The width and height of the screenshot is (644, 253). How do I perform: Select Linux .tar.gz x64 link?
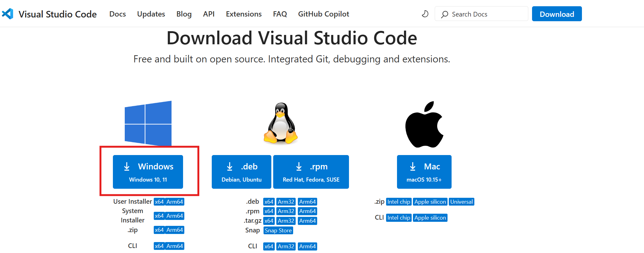[x=269, y=221]
